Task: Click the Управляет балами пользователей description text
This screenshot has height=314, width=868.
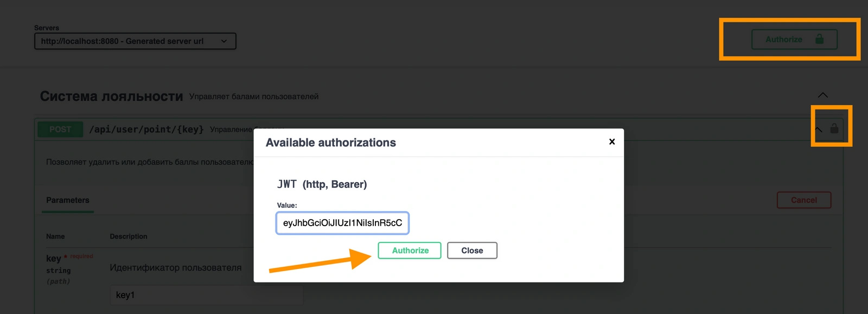Action: [x=253, y=97]
